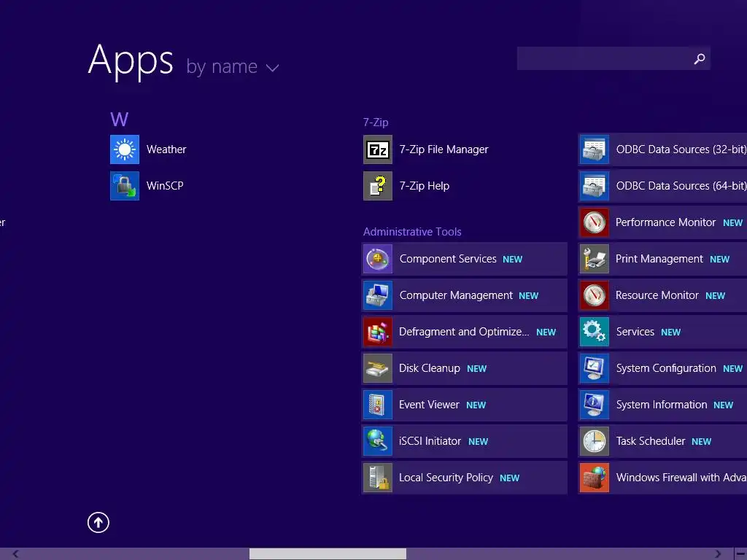Click the 'Event Viewer' label text
Screen dimensions: 747x560
[x=429, y=405]
